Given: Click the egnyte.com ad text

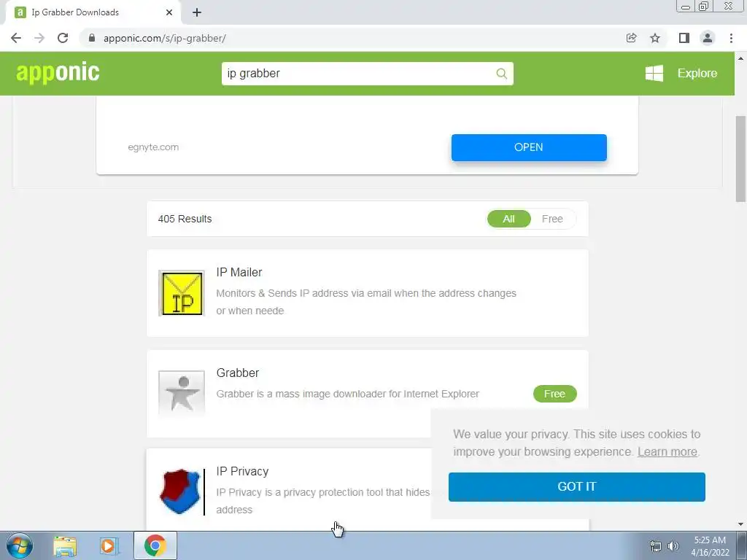Looking at the screenshot, I should coord(153,147).
